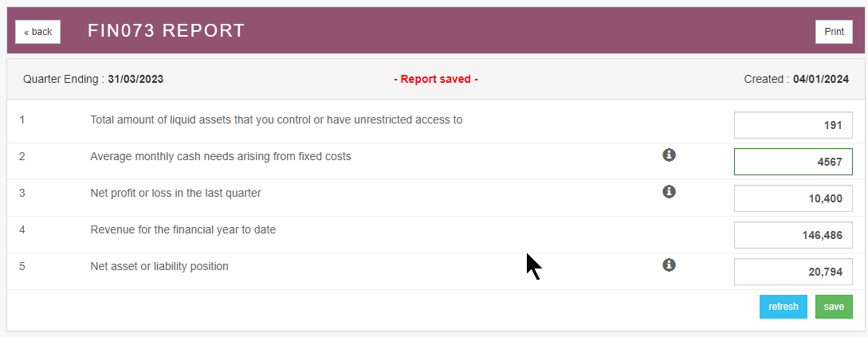Click the red Report saved message
The image size is (868, 337).
436,79
